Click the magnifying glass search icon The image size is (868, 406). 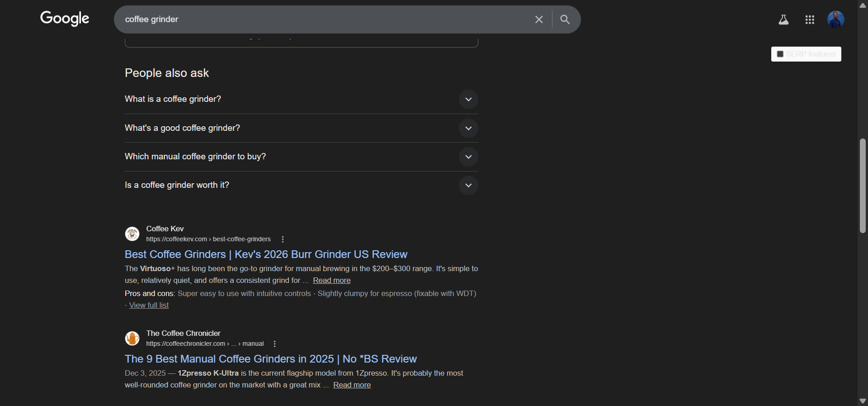(x=565, y=19)
